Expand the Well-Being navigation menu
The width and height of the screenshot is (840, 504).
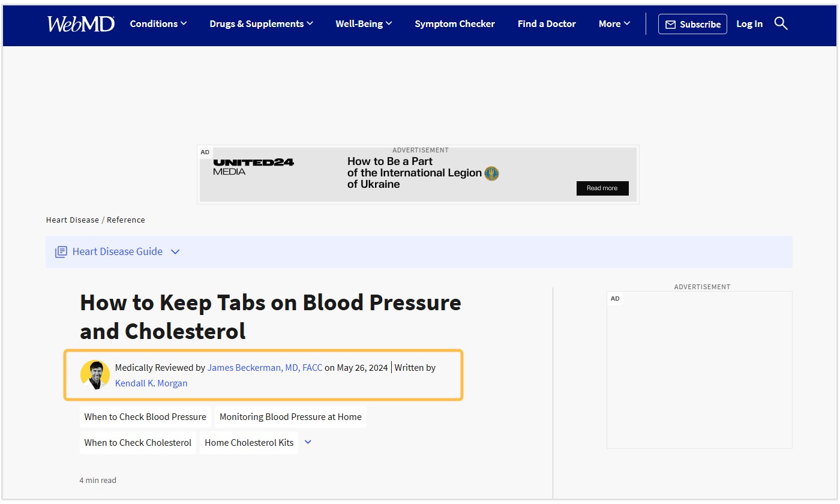364,24
